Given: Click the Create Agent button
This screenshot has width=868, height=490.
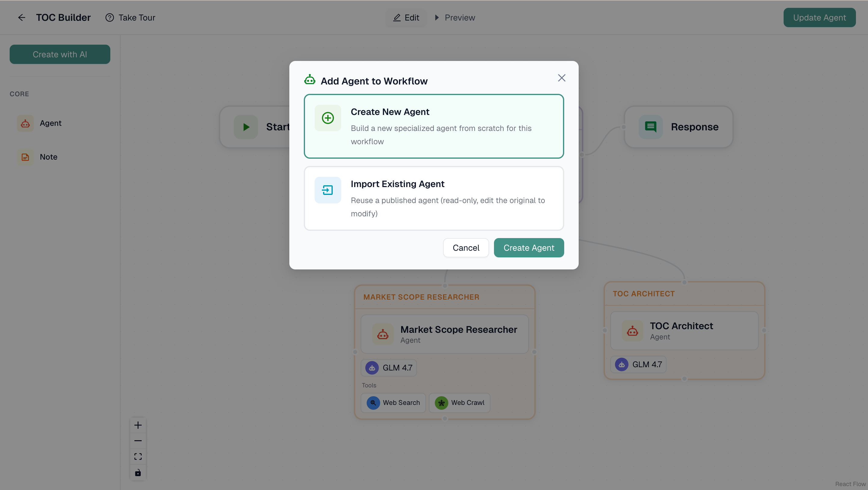Looking at the screenshot, I should click(528, 247).
